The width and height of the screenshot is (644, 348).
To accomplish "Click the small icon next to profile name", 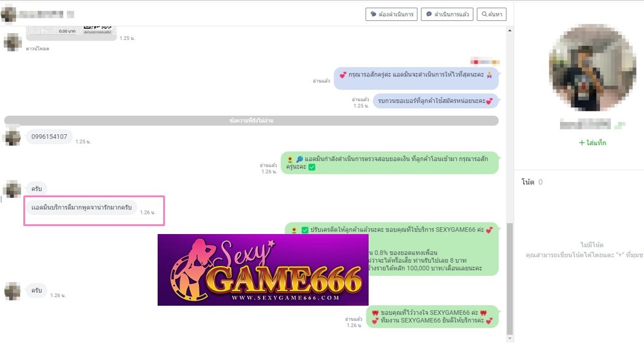I will click(620, 125).
